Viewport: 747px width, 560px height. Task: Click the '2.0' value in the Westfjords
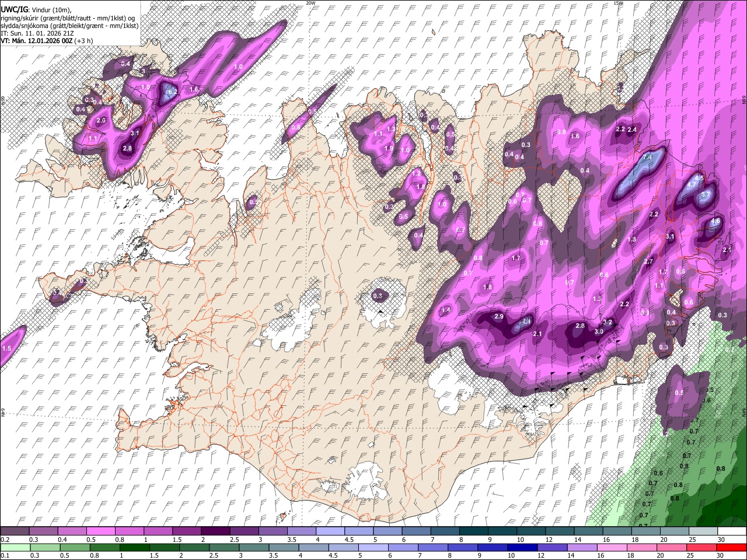pos(101,120)
